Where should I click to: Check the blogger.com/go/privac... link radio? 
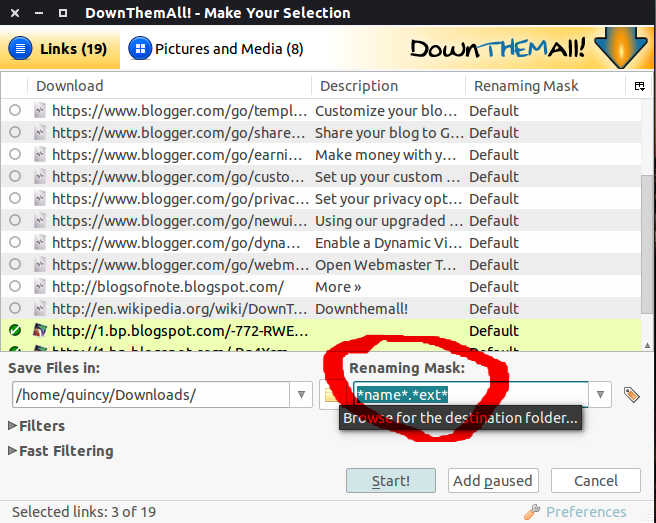pyautogui.click(x=15, y=198)
